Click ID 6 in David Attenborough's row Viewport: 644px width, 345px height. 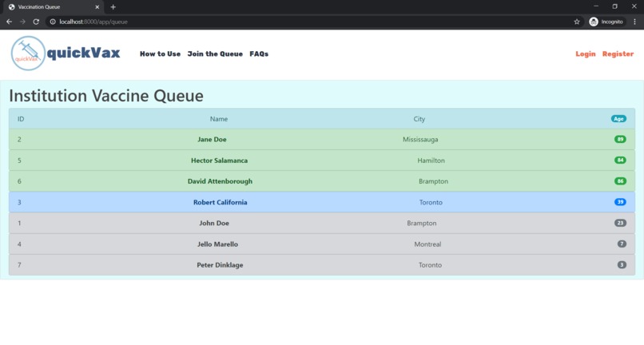coord(19,181)
